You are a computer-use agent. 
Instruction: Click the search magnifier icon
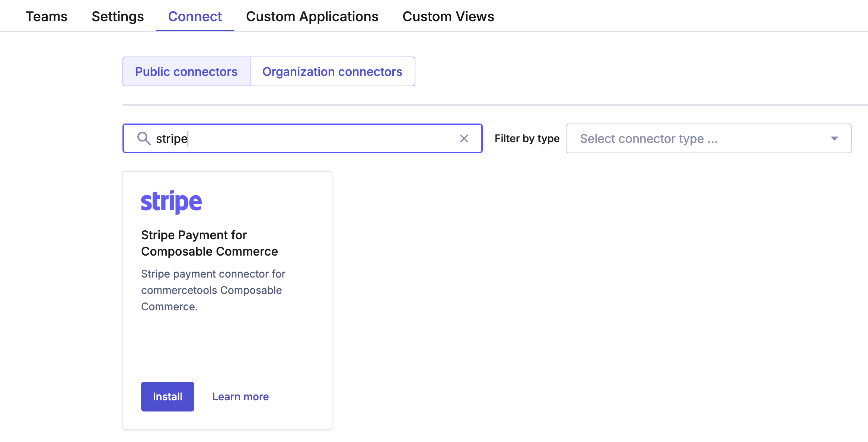pyautogui.click(x=144, y=138)
